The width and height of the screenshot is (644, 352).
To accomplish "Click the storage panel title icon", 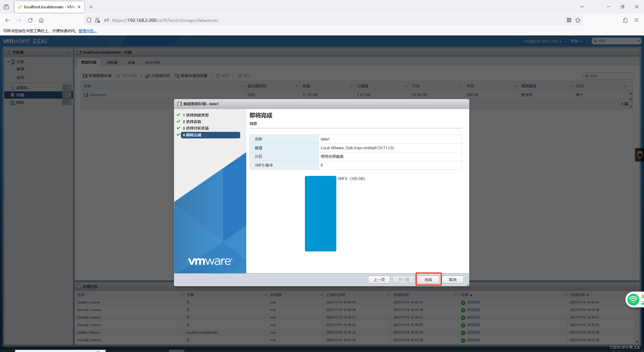I will [x=79, y=52].
